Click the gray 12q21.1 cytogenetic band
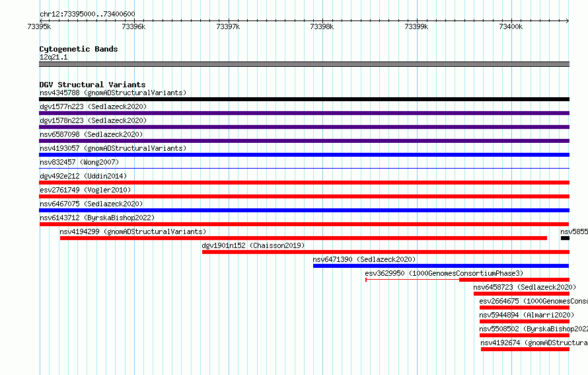 (304, 64)
